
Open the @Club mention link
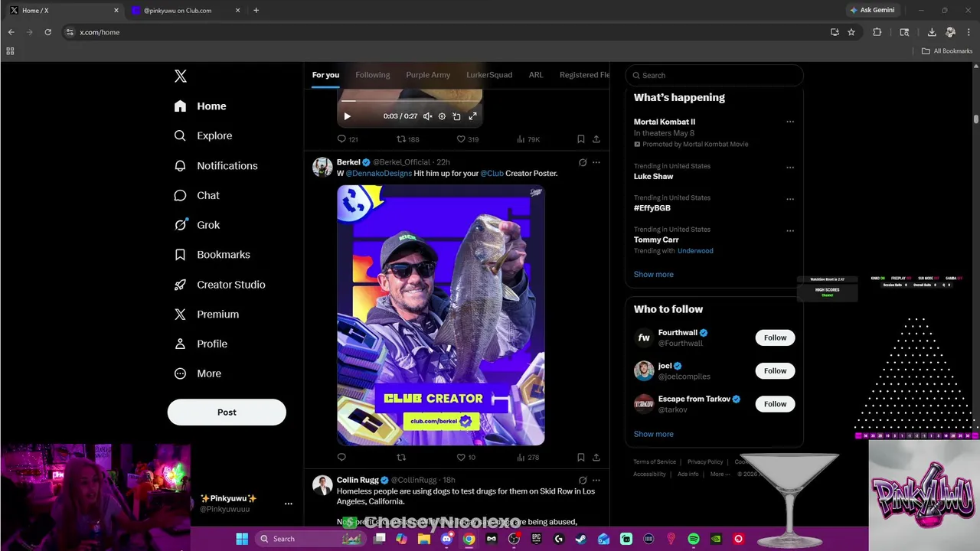(492, 174)
